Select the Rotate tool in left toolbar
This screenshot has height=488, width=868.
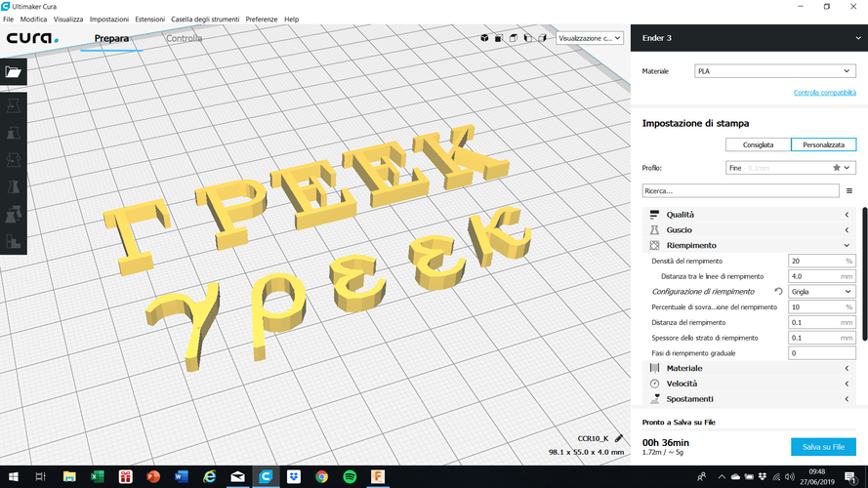click(14, 160)
